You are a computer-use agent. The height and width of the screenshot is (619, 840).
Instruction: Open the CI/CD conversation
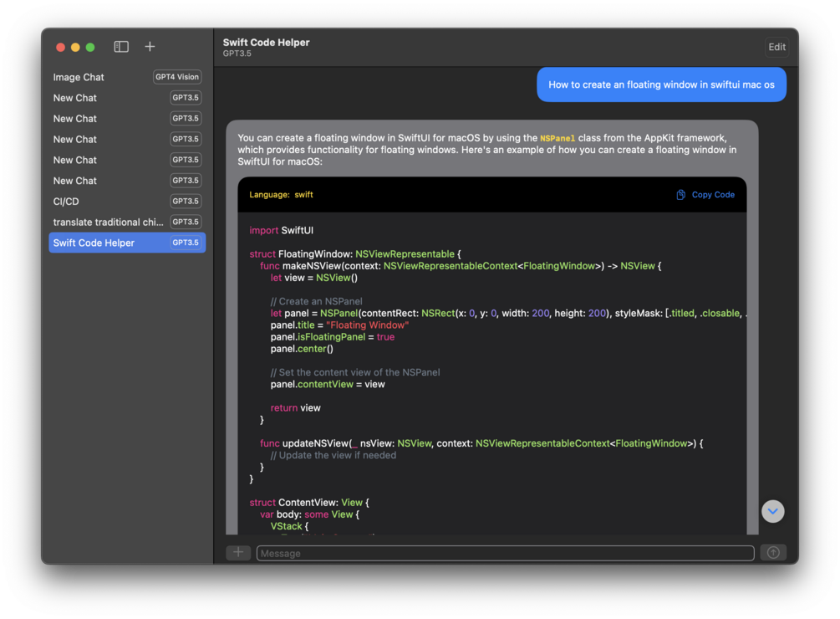click(127, 202)
